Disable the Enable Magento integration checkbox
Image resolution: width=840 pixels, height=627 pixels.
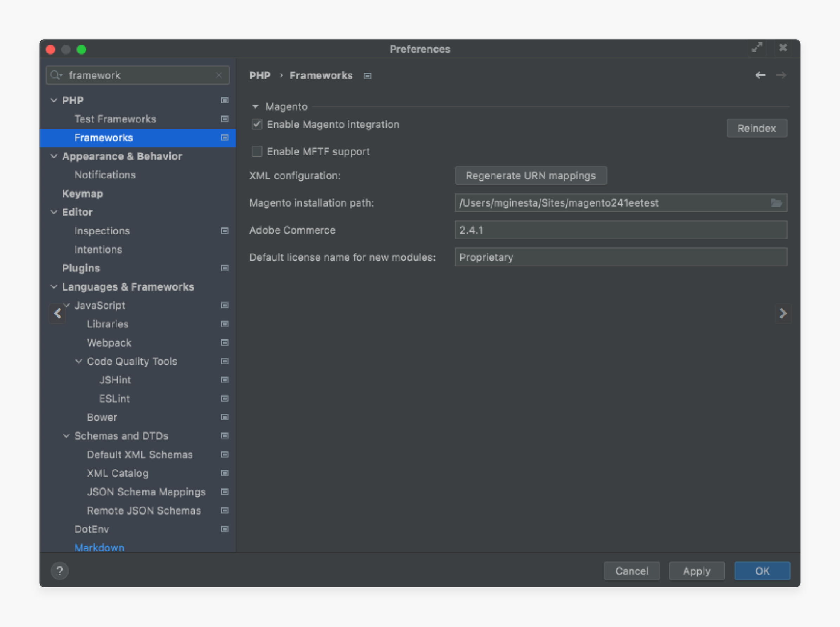click(257, 125)
